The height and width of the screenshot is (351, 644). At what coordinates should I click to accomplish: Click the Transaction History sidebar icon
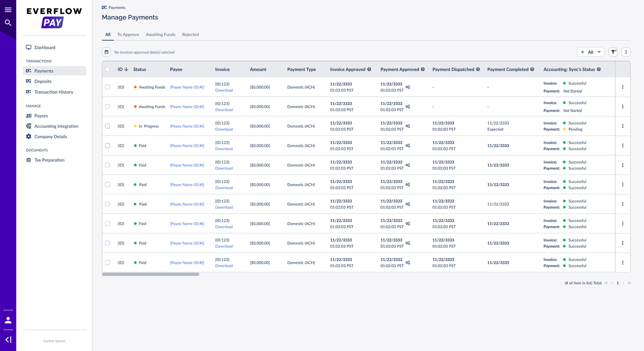(x=29, y=92)
